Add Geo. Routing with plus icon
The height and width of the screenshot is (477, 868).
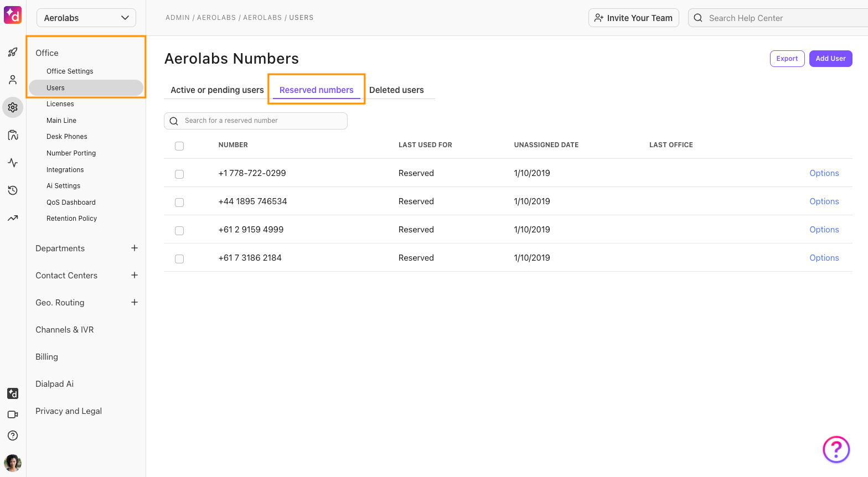pos(135,302)
